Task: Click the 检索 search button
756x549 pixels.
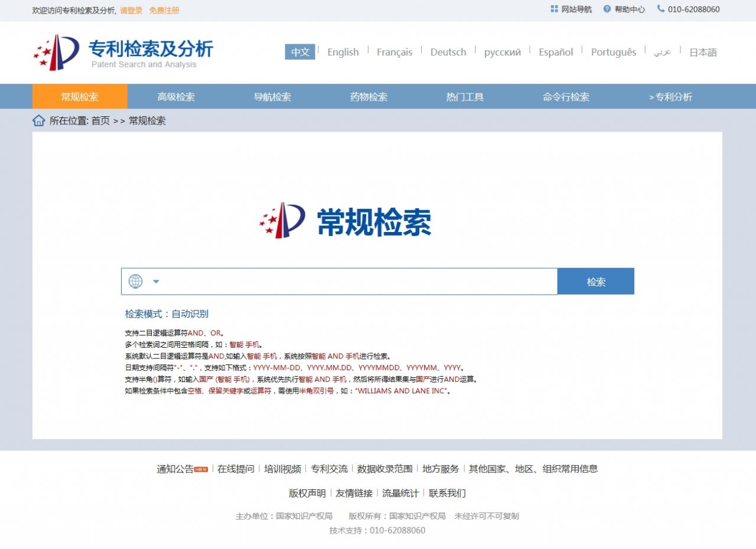Action: tap(596, 282)
